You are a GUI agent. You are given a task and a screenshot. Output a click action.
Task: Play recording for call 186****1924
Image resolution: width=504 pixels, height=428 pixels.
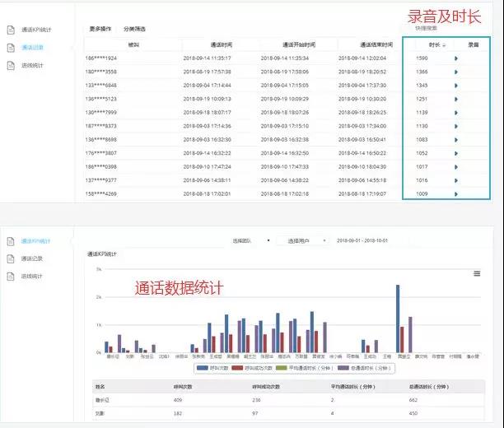(x=456, y=58)
